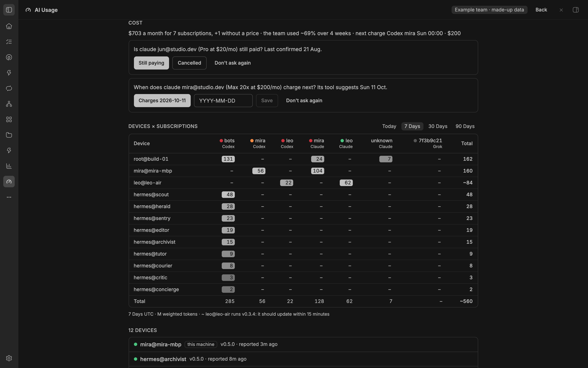Viewport: 588px width, 368px height.
Task: Open the hierarchy tree icon in sidebar
Action: tap(9, 104)
